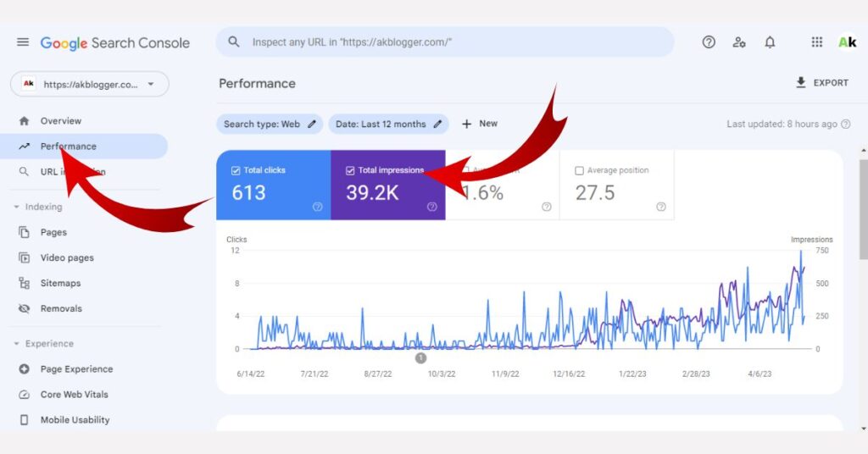Click the Pages document icon
Screen dimensions: 868x454
pyautogui.click(x=24, y=232)
